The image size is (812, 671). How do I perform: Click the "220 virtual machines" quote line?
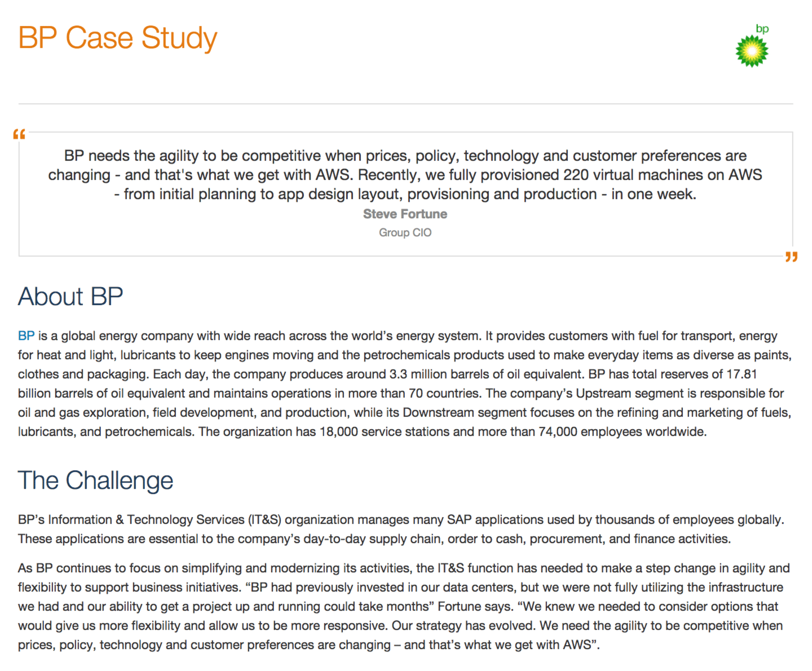tap(405, 175)
